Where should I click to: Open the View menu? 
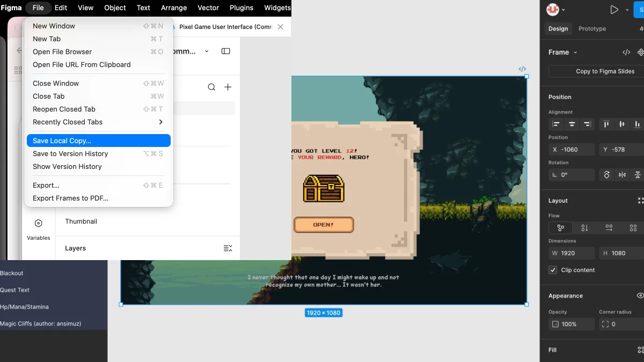pos(86,8)
